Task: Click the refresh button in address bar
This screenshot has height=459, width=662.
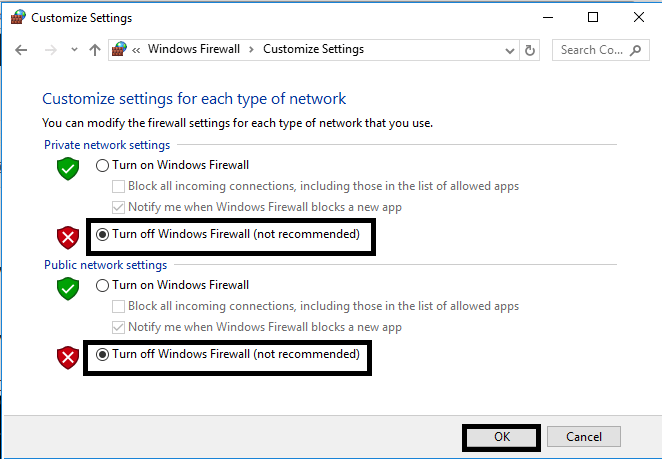Action: [531, 50]
